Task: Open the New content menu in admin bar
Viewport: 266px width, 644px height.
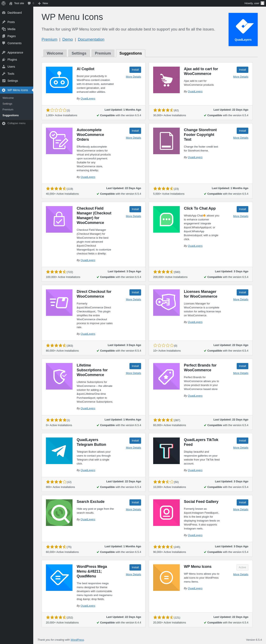Action: pyautogui.click(x=43, y=3)
